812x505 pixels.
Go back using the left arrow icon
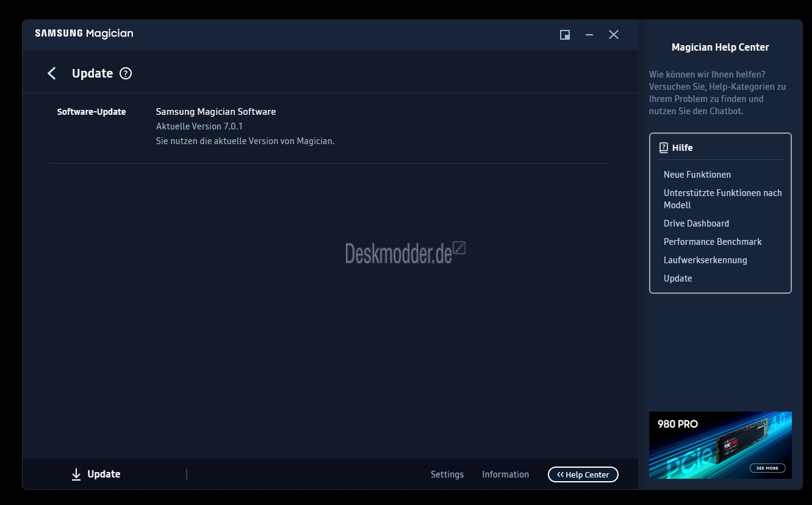click(x=52, y=73)
